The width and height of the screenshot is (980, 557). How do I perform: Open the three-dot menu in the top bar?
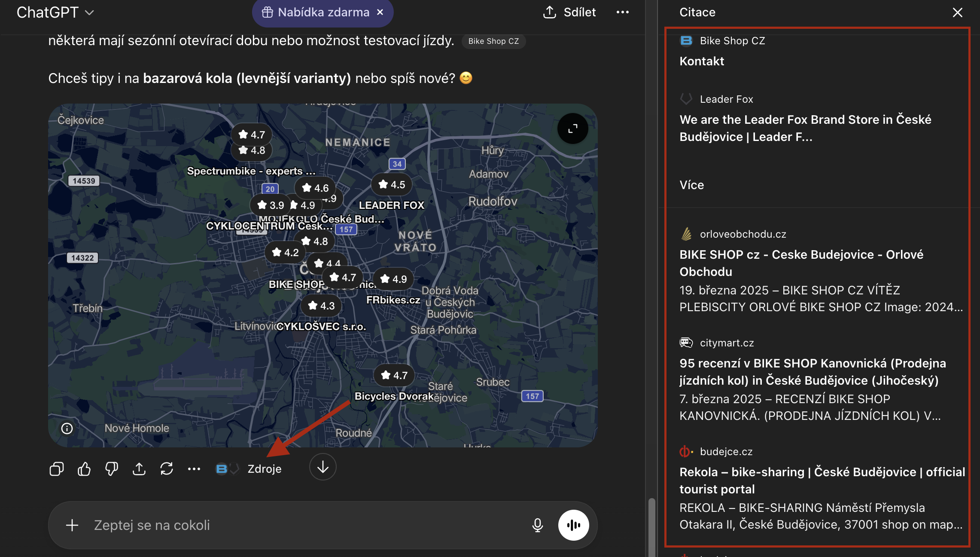pos(622,12)
